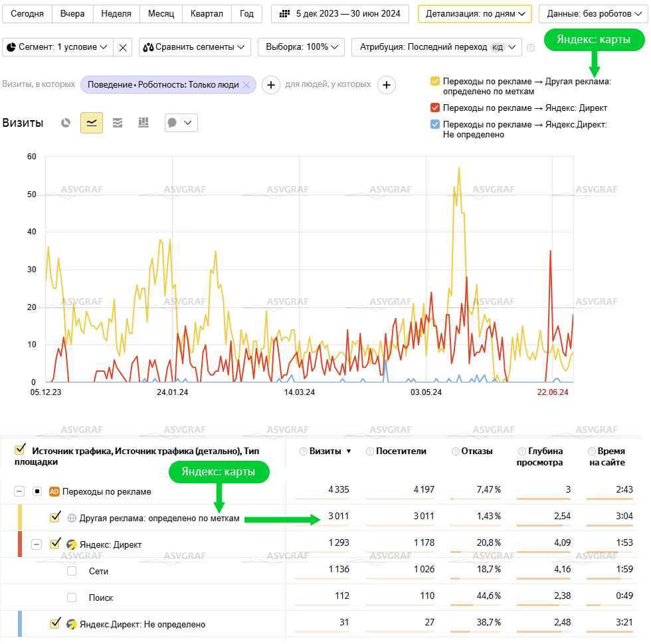Collapse the Яндекс: Директ subgroup
This screenshot has height=644, width=651.
[x=37, y=545]
